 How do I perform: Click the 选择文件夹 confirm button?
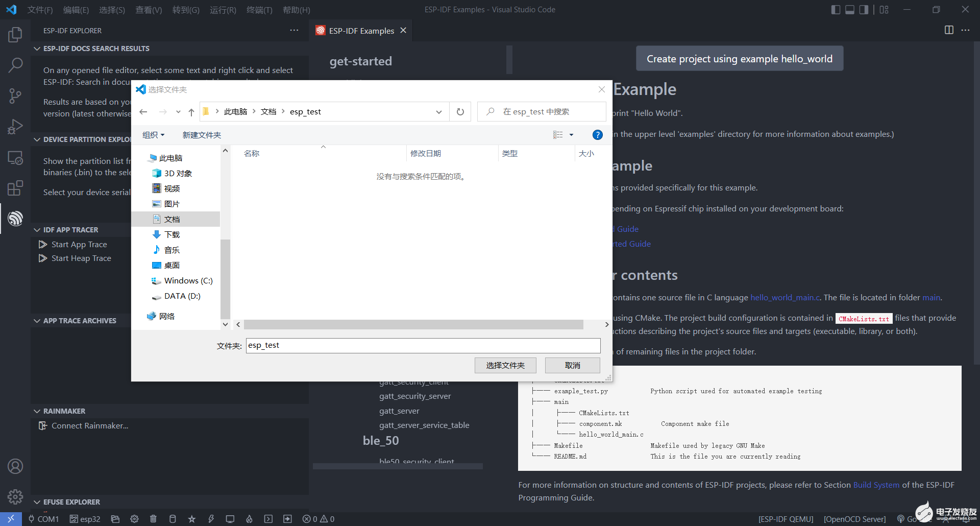[505, 365]
